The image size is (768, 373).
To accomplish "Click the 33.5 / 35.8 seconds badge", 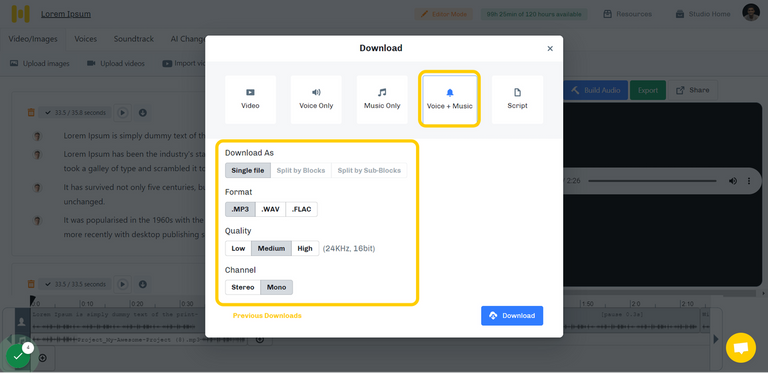I will coord(75,113).
